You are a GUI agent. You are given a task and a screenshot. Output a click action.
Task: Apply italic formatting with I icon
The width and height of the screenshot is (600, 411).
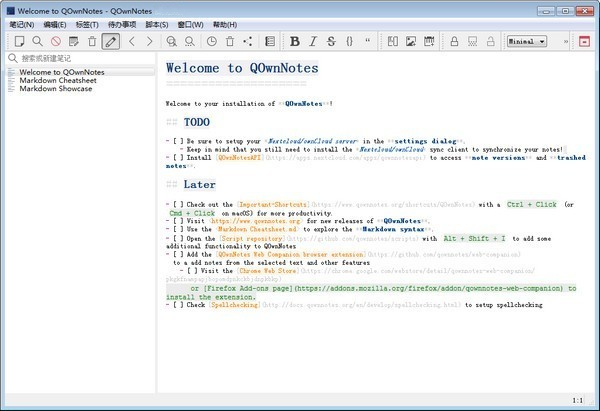point(313,41)
